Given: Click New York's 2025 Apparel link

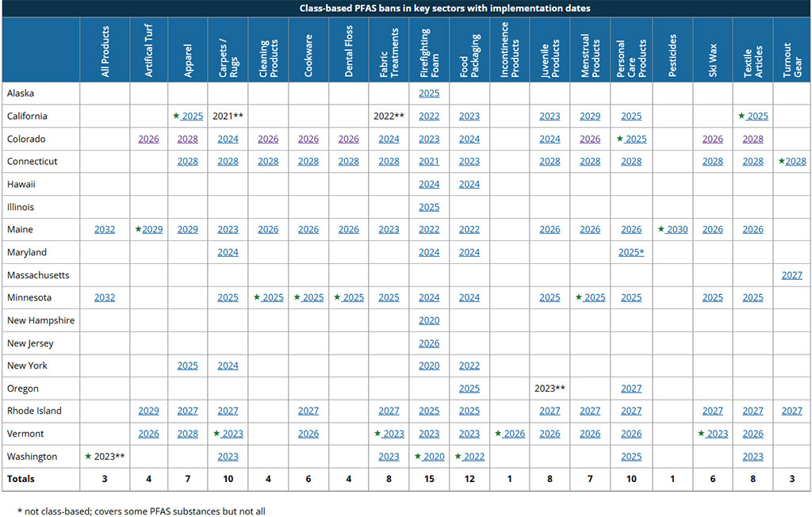Looking at the screenshot, I should pos(188,366).
